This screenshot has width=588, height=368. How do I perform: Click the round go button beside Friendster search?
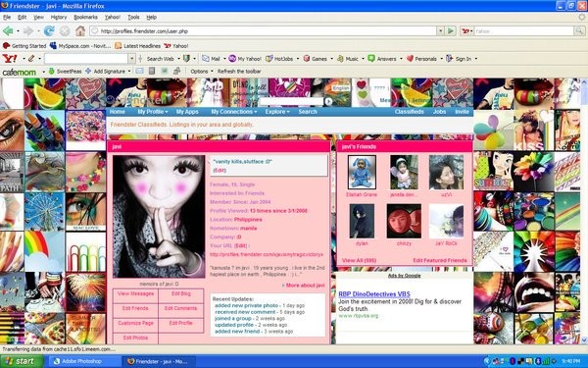pyautogui.click(x=328, y=101)
